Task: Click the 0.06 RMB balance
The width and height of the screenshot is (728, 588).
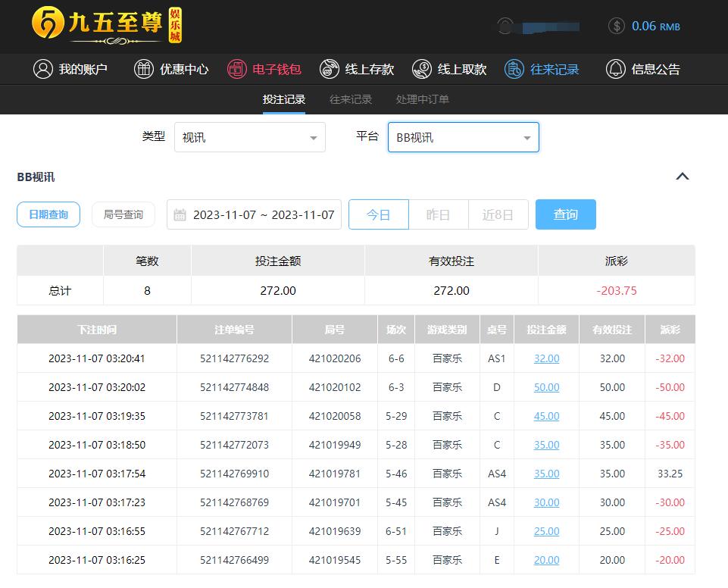Action: point(655,26)
